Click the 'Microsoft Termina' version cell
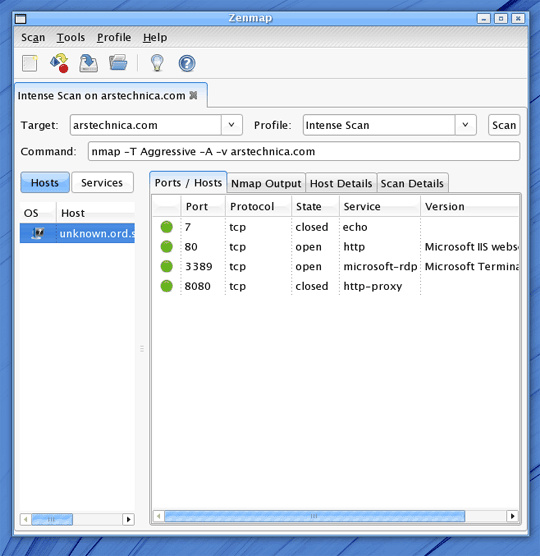The height and width of the screenshot is (556, 540). point(471,266)
